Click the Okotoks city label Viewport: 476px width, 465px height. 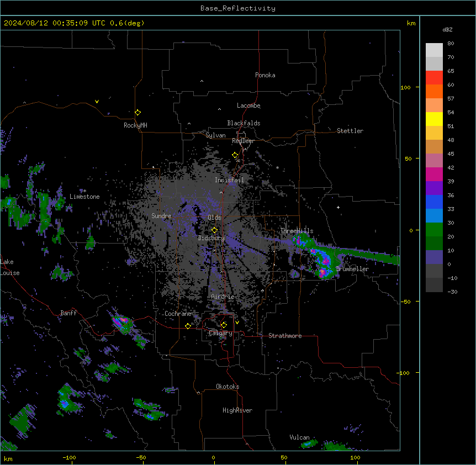tap(228, 387)
